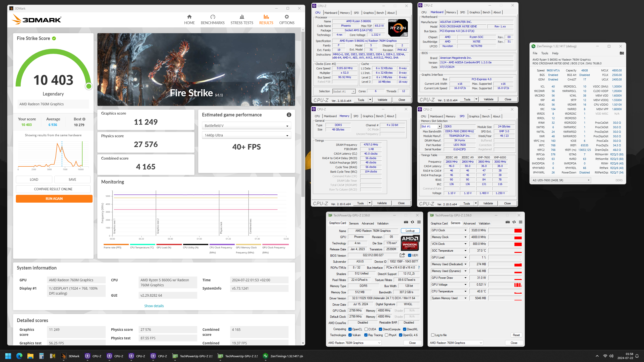Click the info icon beside Best score
The height and width of the screenshot is (362, 644).
(84, 119)
